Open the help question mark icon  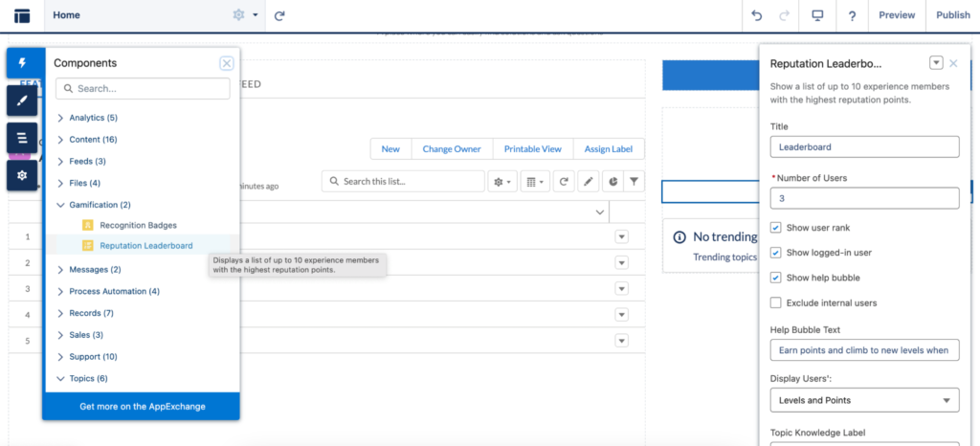[x=852, y=15]
